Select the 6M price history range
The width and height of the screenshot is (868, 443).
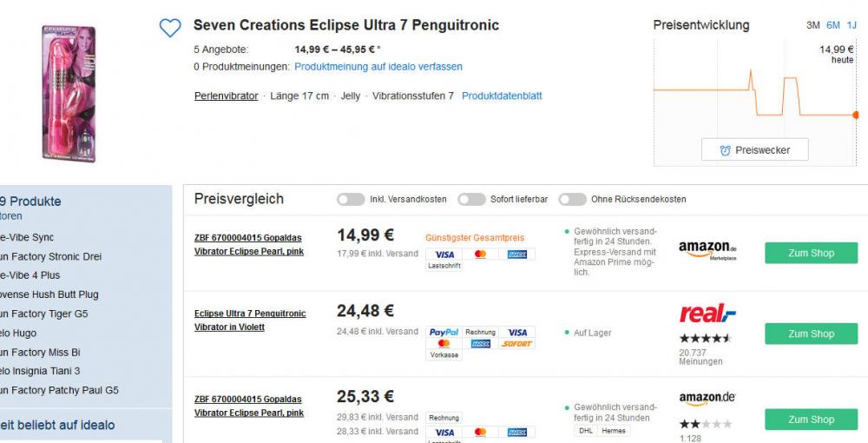coord(832,25)
